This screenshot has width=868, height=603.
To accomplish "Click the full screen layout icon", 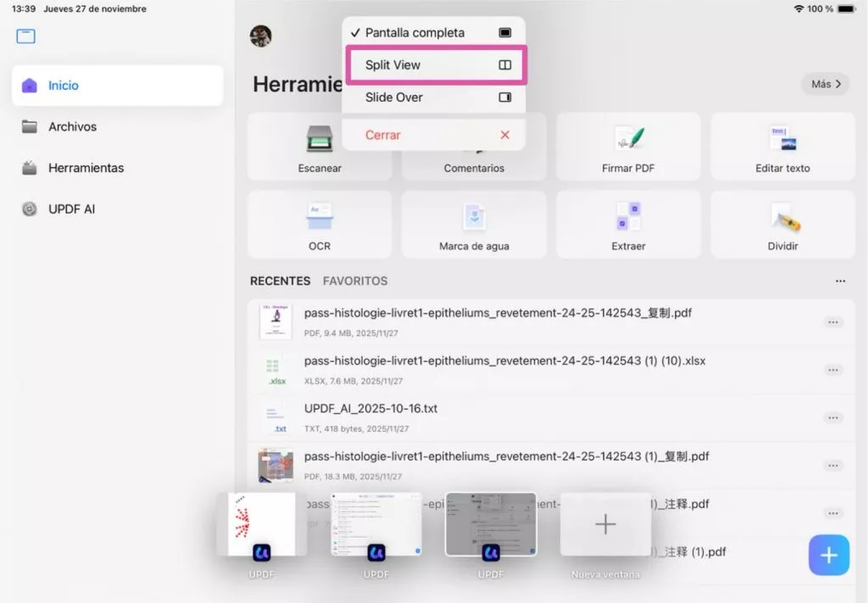I will [x=505, y=33].
